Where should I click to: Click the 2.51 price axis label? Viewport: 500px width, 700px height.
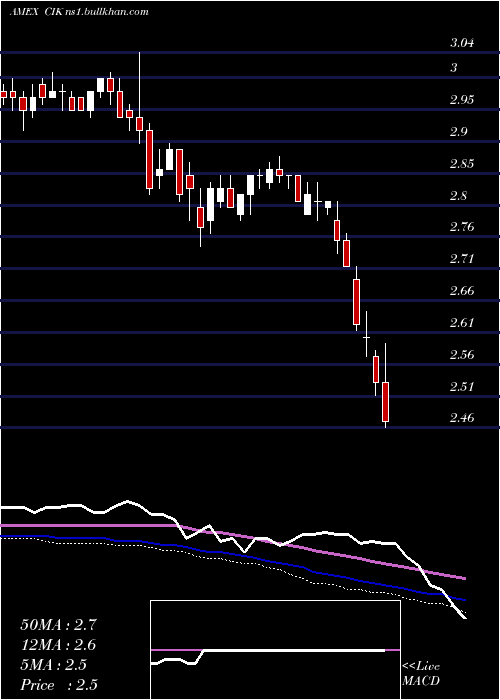point(462,387)
